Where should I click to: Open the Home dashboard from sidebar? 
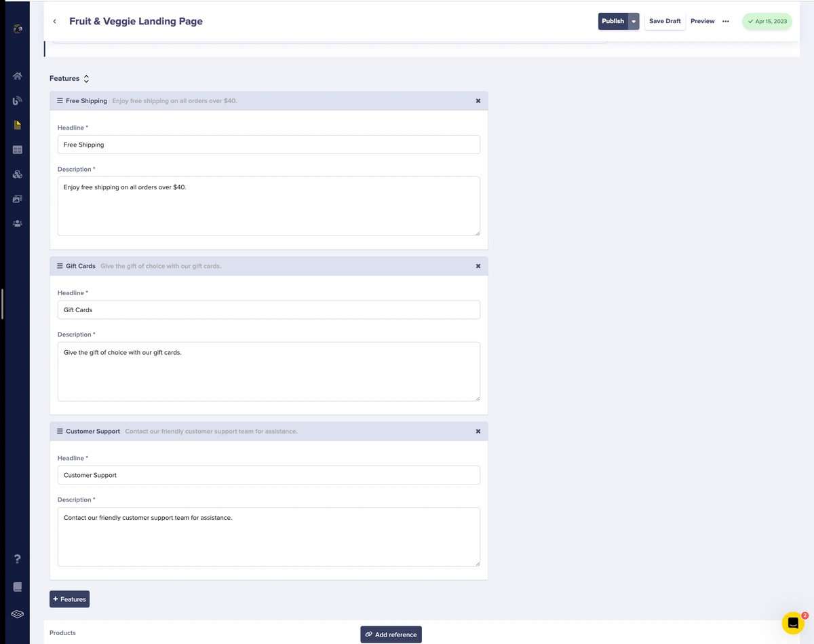(18, 76)
